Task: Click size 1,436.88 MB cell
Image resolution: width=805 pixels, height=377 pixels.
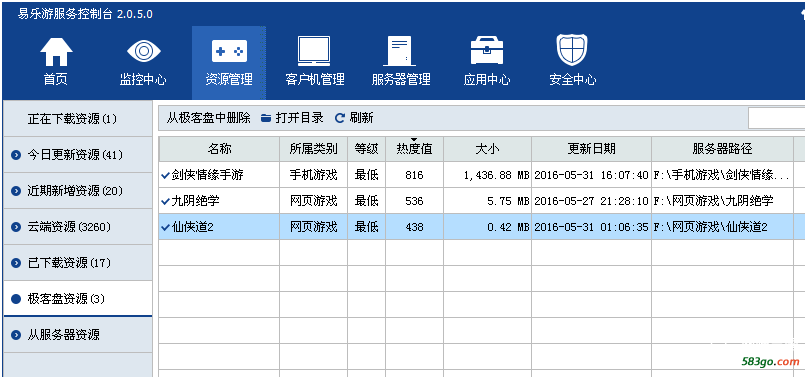Action: pos(487,175)
